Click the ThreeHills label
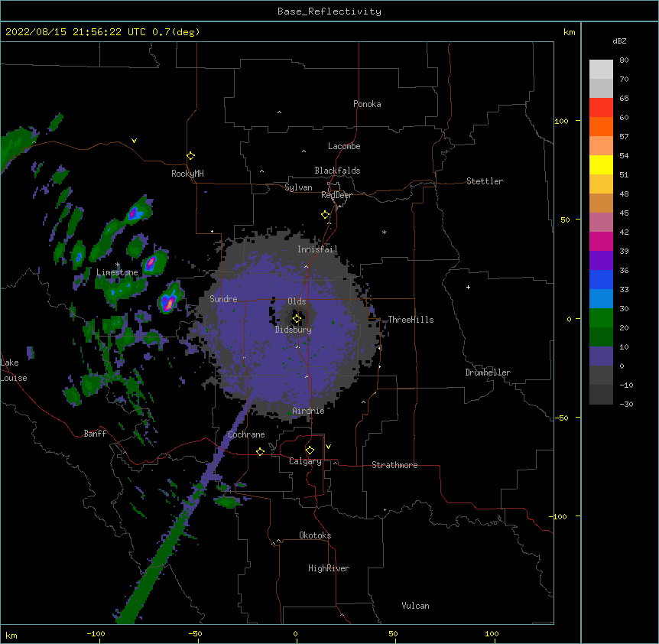The height and width of the screenshot is (644, 659). point(411,320)
